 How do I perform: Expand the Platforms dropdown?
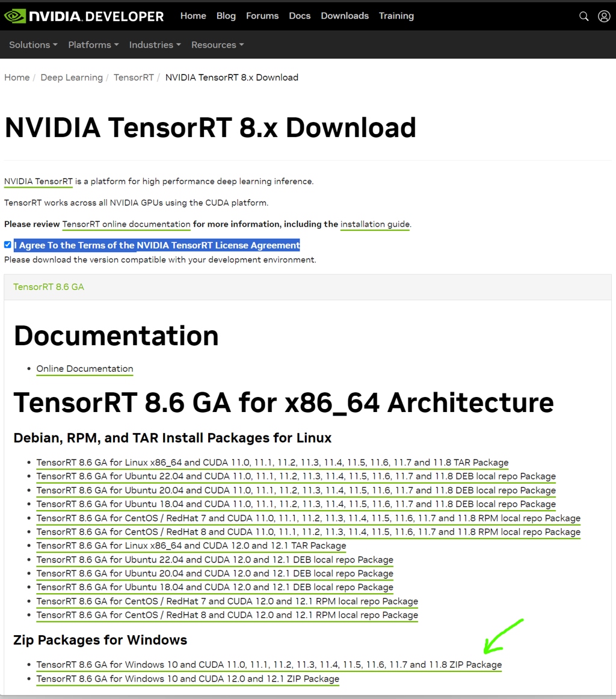94,45
